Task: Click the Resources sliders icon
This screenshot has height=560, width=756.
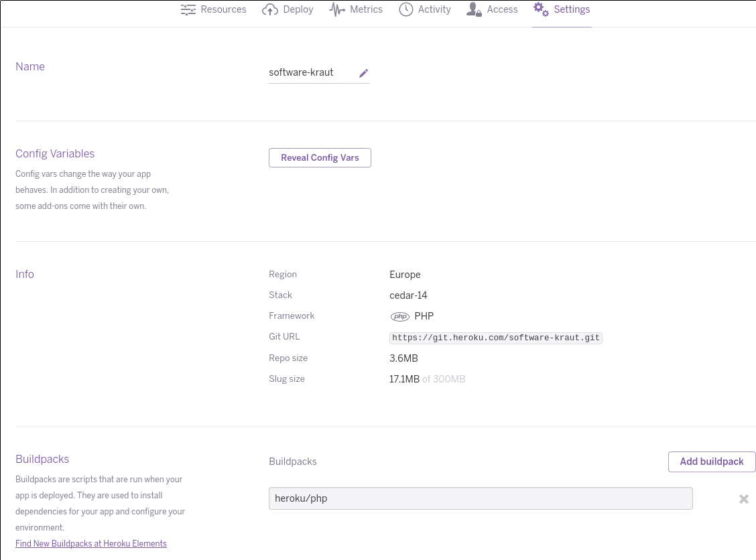Action: [x=188, y=9]
